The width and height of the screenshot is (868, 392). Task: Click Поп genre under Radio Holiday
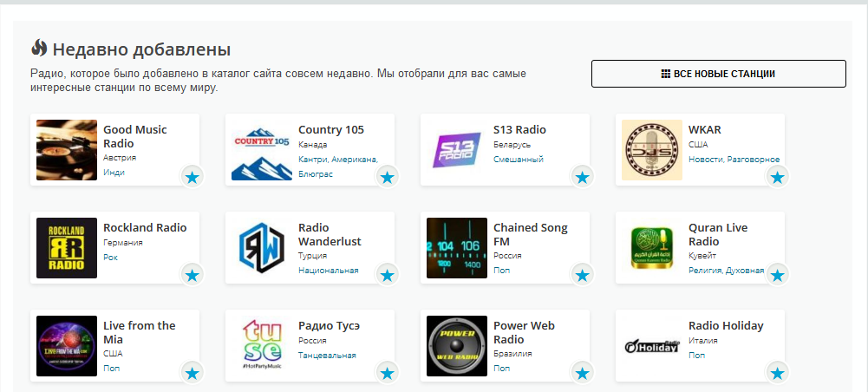[697, 356]
